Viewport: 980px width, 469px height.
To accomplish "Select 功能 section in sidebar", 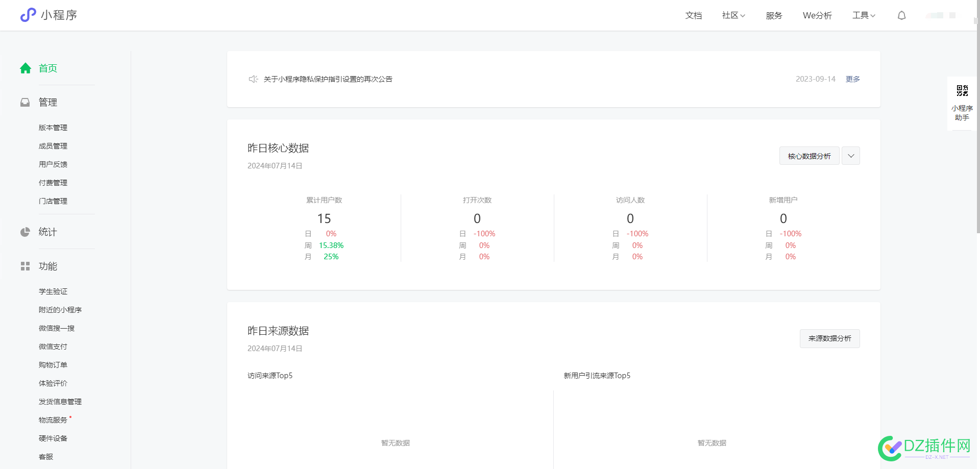I will [x=48, y=266].
